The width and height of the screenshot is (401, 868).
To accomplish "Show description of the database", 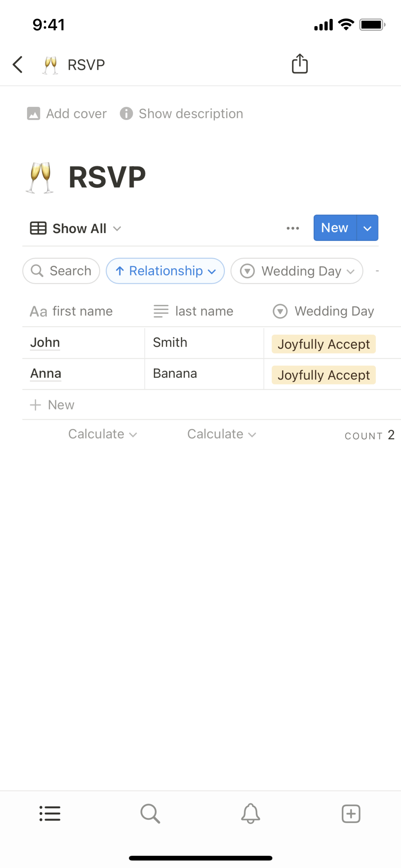I will pyautogui.click(x=181, y=114).
